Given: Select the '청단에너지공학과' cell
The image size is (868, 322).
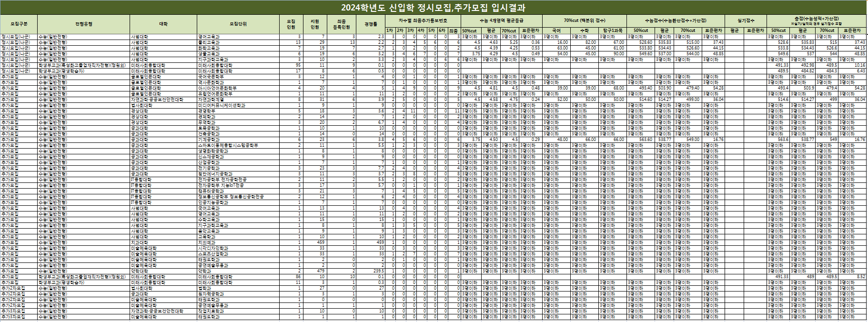Looking at the screenshot, I should pyautogui.click(x=238, y=174).
